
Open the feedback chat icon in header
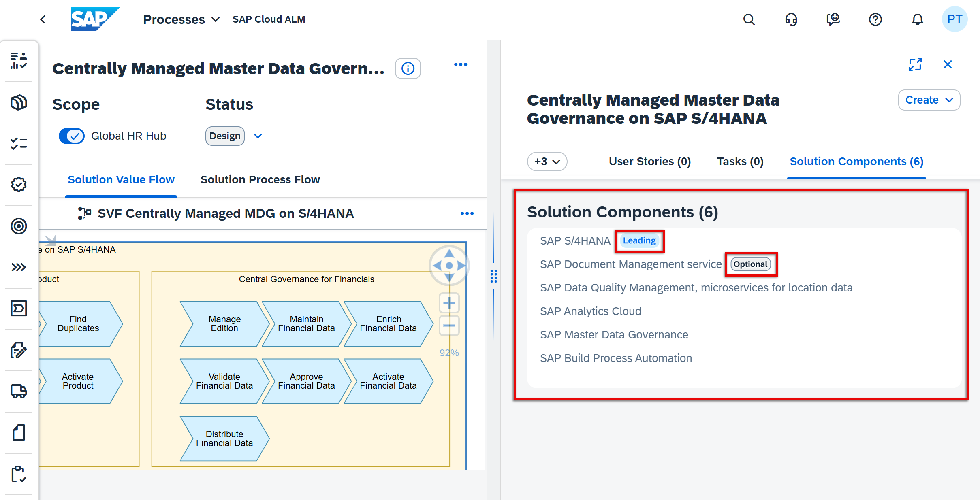click(833, 19)
